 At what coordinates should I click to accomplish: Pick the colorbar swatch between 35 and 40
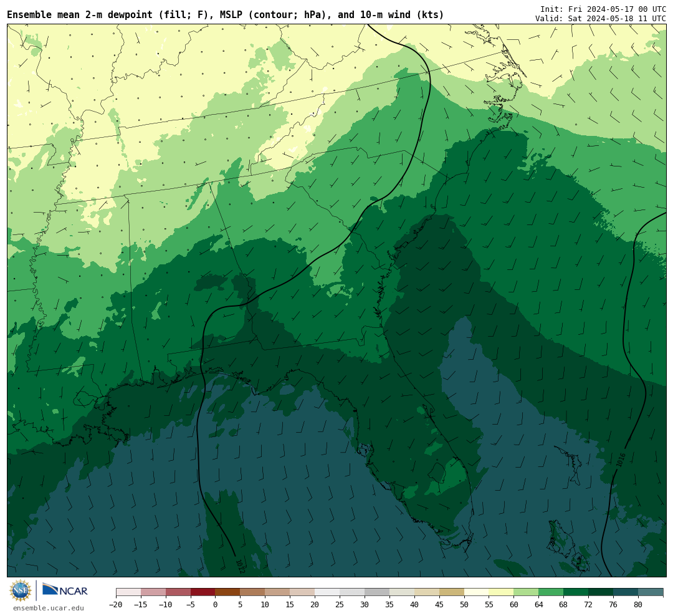(x=402, y=592)
